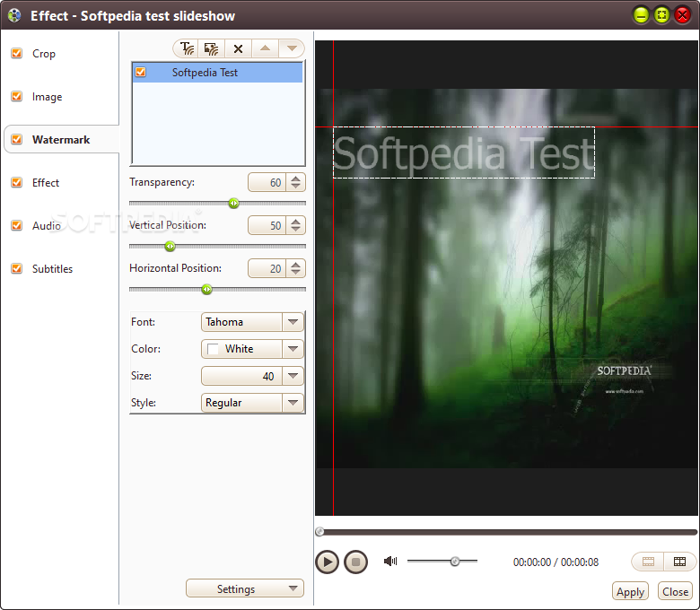Add a text watermark

point(187,48)
